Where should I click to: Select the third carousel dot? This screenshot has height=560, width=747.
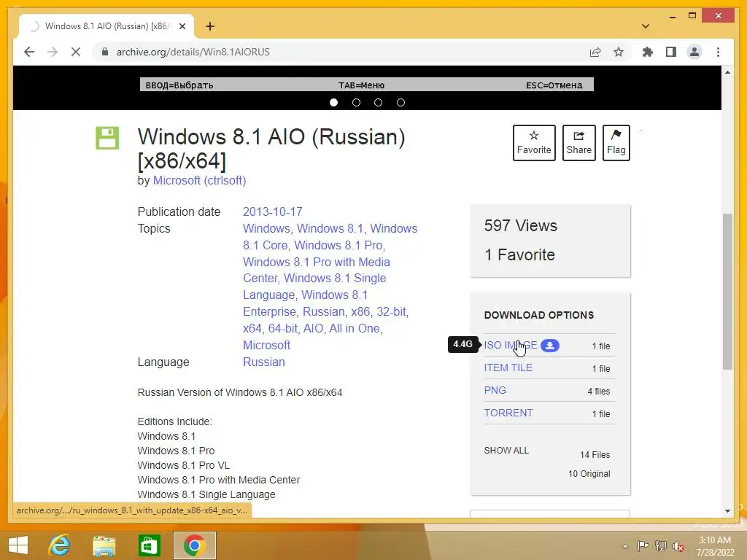[379, 102]
